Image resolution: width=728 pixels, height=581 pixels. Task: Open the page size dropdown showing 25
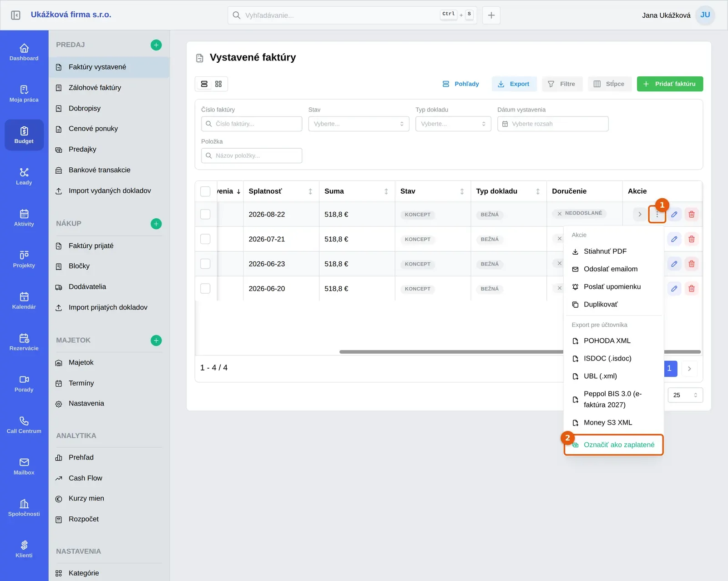point(685,395)
